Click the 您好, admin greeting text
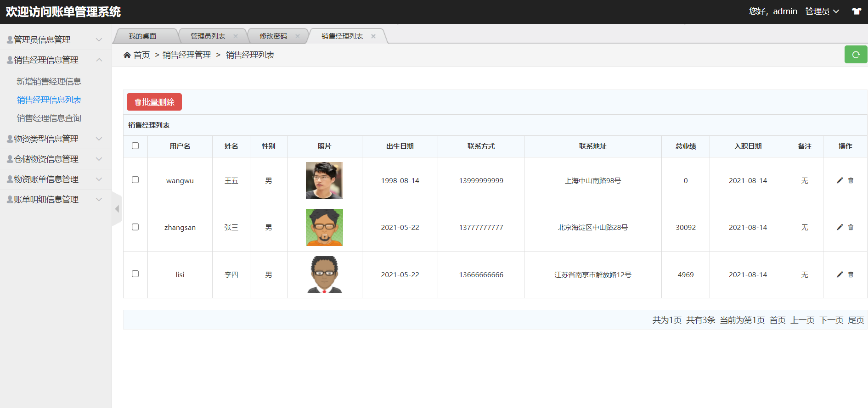The image size is (868, 408). (773, 11)
